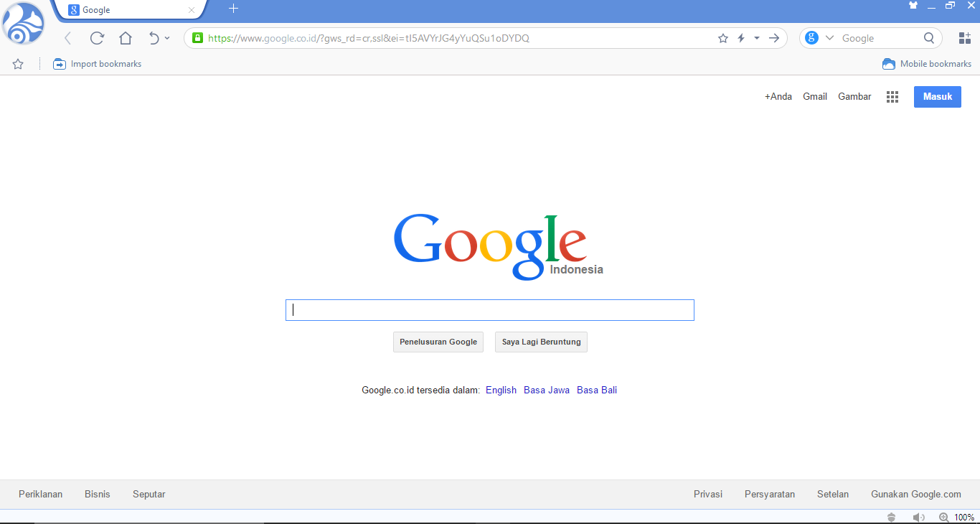Open the +Anda link
980x524 pixels.
pyautogui.click(x=778, y=96)
